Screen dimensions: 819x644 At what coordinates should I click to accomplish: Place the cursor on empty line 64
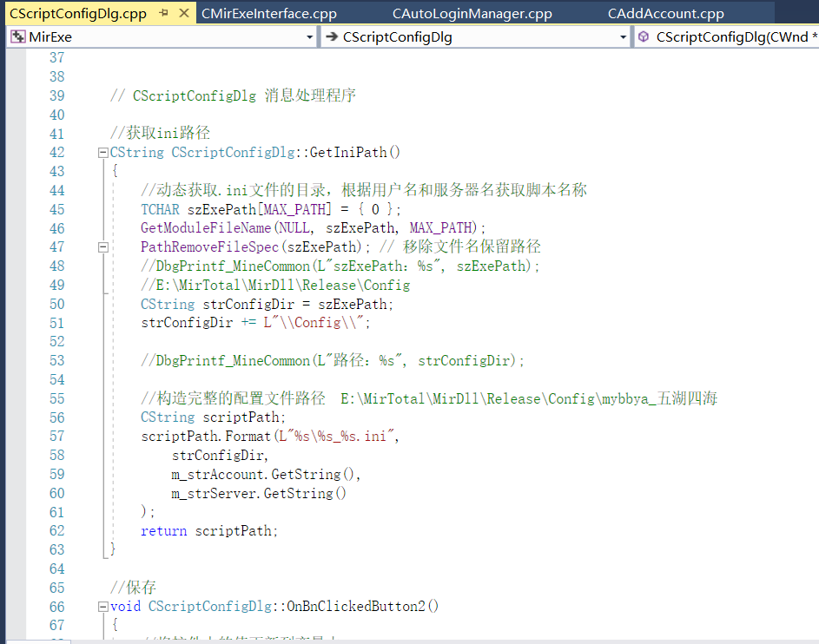tap(261, 568)
